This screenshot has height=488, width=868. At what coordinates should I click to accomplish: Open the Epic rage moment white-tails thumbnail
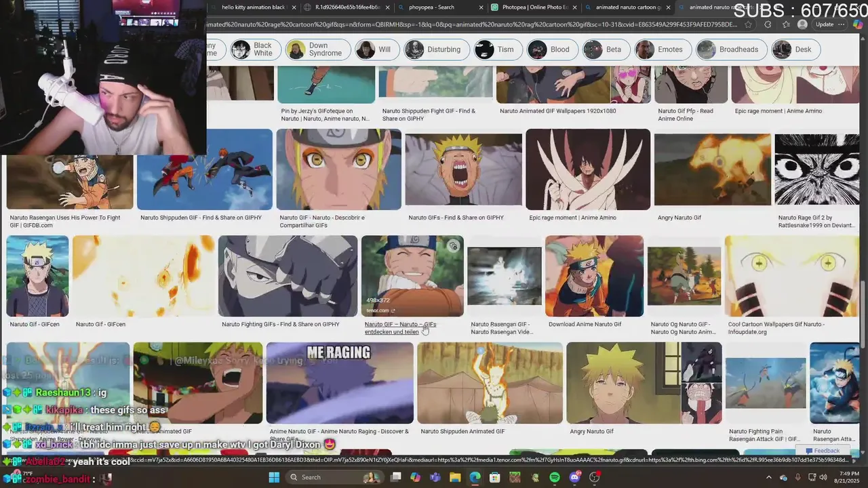point(588,169)
